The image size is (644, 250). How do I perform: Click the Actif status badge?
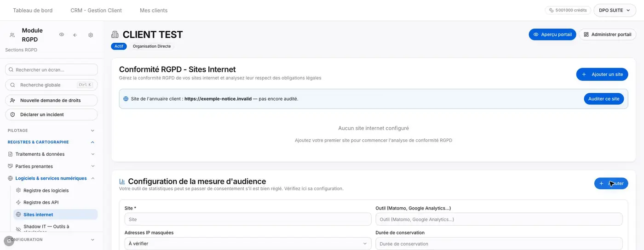119,46
